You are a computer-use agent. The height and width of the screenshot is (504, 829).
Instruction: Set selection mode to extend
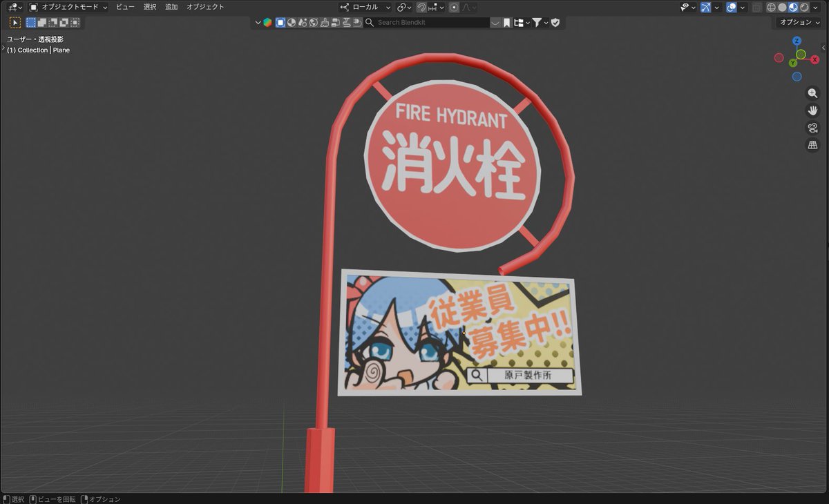(x=41, y=22)
